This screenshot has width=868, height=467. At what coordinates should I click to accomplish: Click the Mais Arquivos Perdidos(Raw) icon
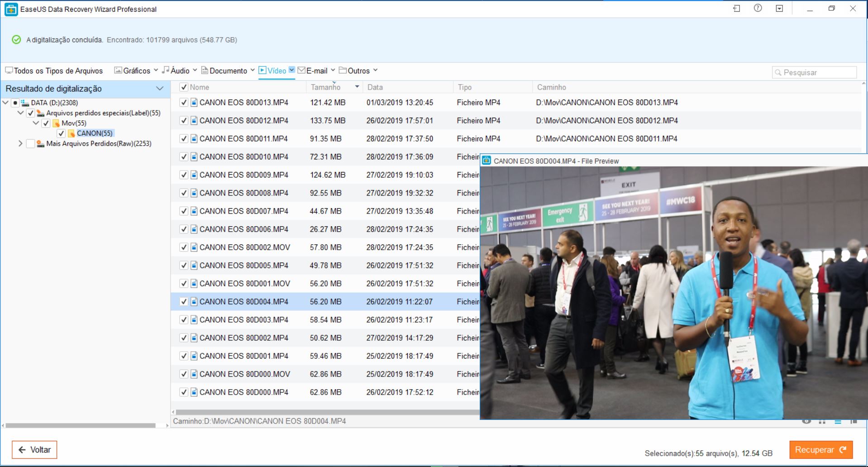pos(40,143)
